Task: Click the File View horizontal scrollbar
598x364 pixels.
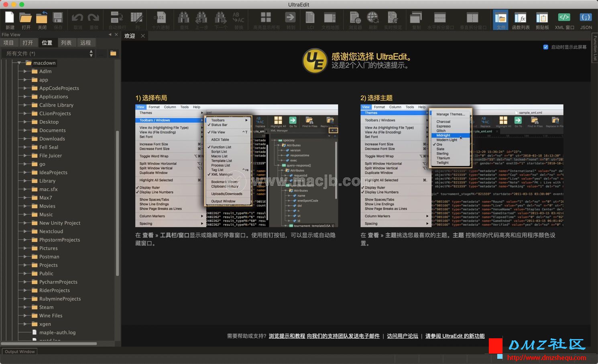Action: point(49,344)
